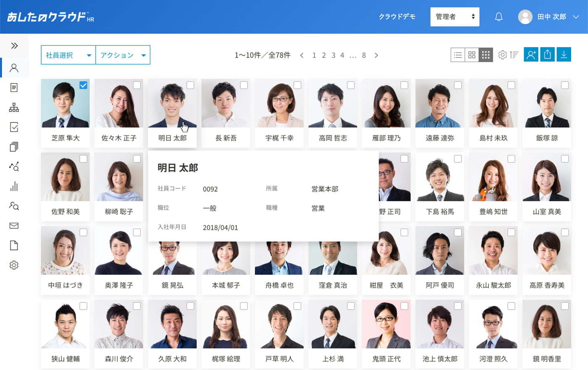Click the notification bell icon
588x370 pixels.
[499, 17]
